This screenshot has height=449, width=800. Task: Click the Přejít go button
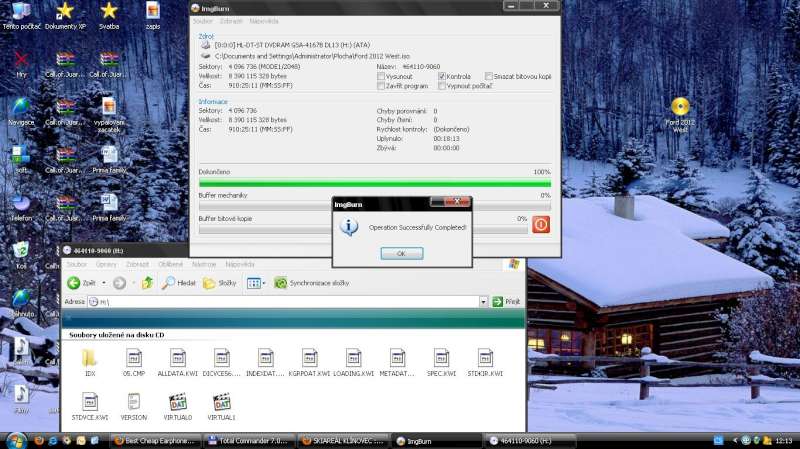(506, 301)
